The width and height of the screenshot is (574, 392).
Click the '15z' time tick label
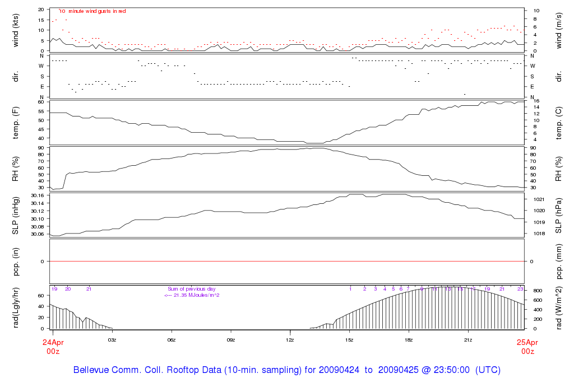click(350, 340)
